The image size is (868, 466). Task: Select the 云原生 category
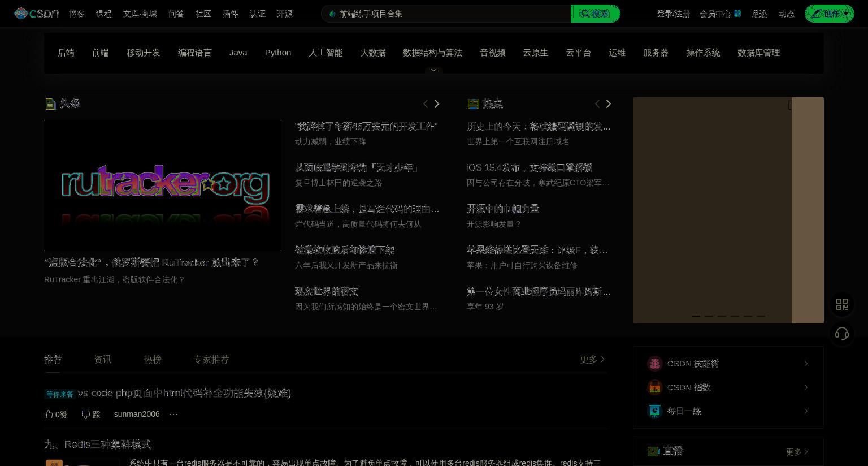(536, 53)
